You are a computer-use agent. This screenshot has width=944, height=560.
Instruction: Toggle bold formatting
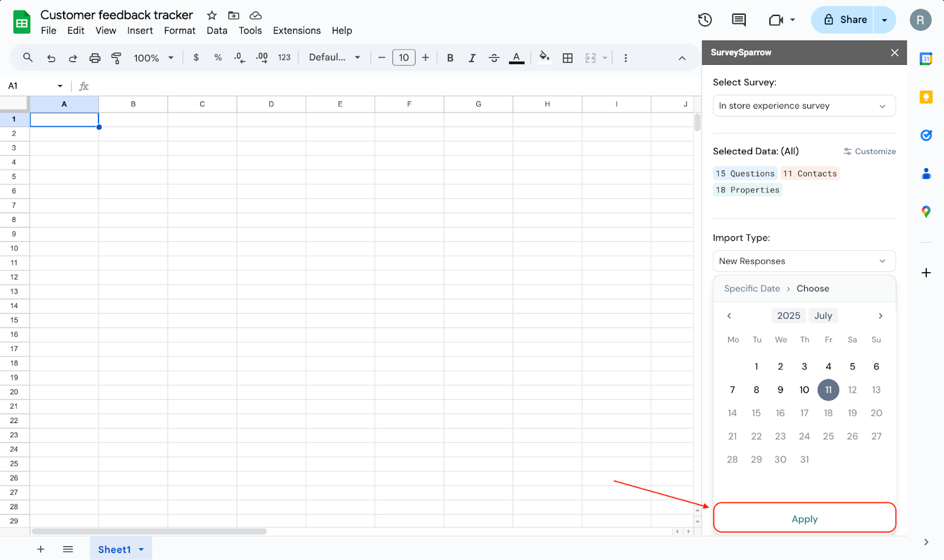pyautogui.click(x=450, y=58)
